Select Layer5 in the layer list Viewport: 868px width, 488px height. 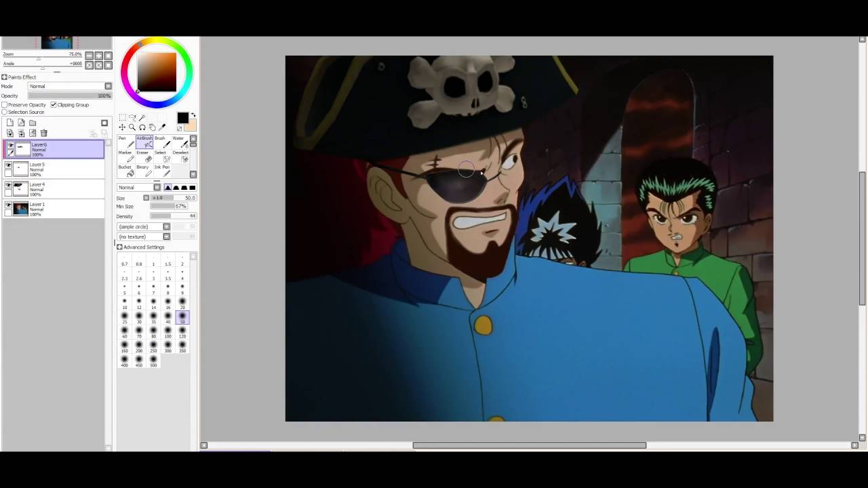[x=54, y=169]
